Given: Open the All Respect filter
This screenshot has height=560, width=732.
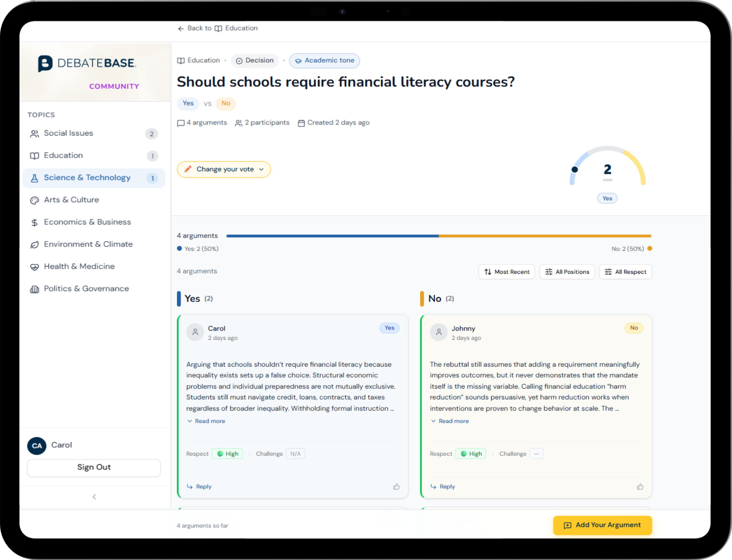Looking at the screenshot, I should (625, 272).
